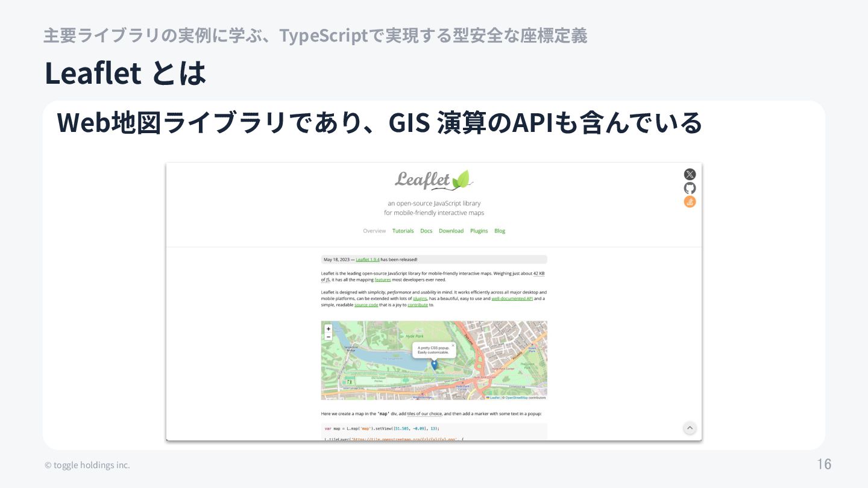
Task: Click the 'an open-source JavaScript library' tagline
Action: point(434,204)
